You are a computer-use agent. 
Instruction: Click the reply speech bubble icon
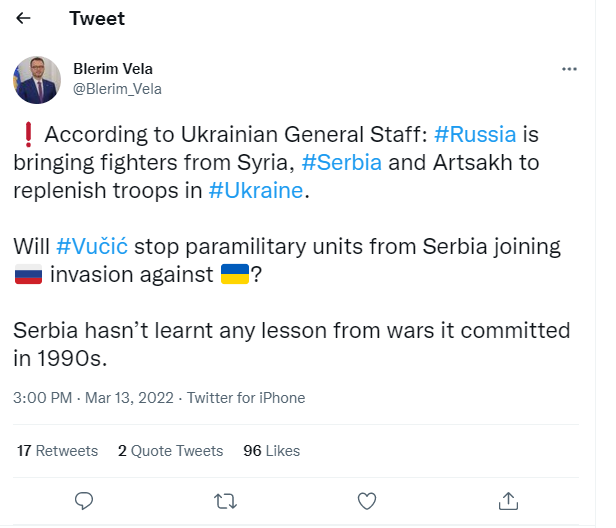click(85, 499)
